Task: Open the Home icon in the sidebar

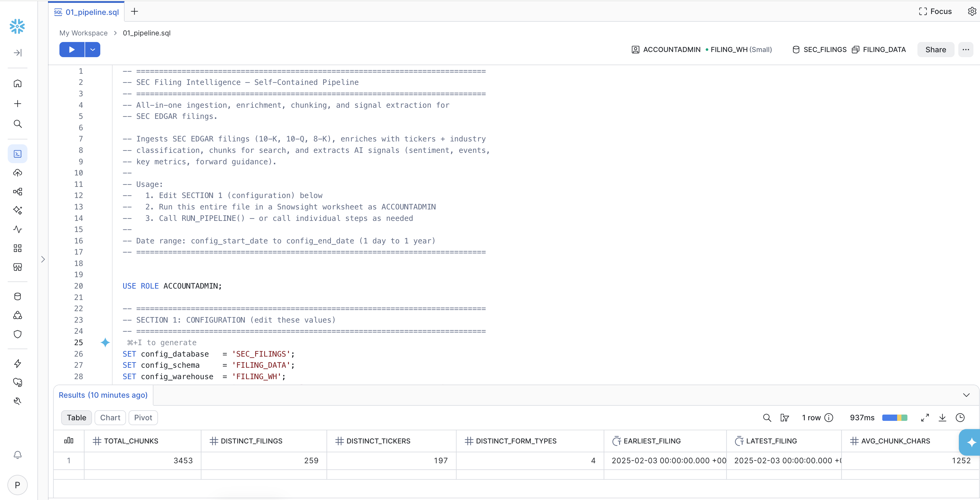Action: [x=17, y=83]
